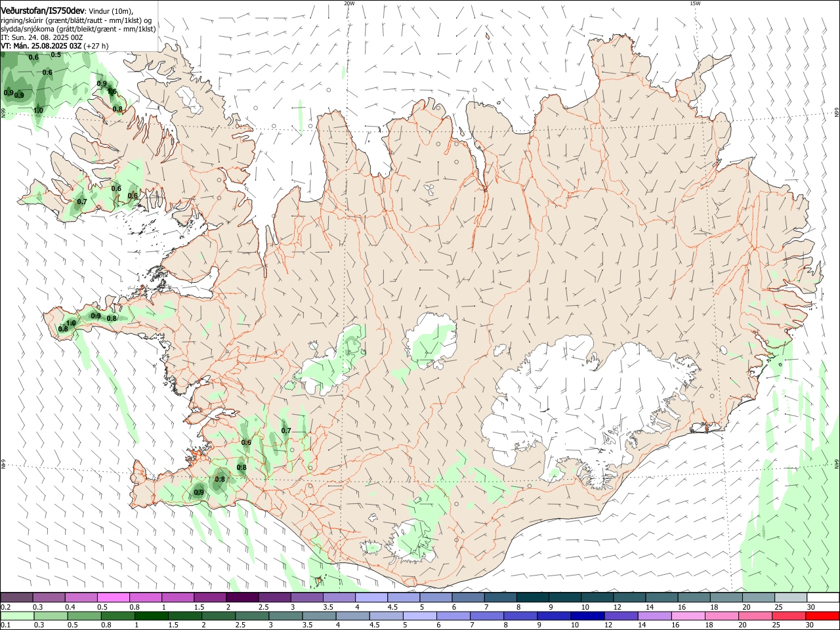The width and height of the screenshot is (840, 630).
Task: Click the 66N latitude label on right edge
Action: pyautogui.click(x=837, y=113)
